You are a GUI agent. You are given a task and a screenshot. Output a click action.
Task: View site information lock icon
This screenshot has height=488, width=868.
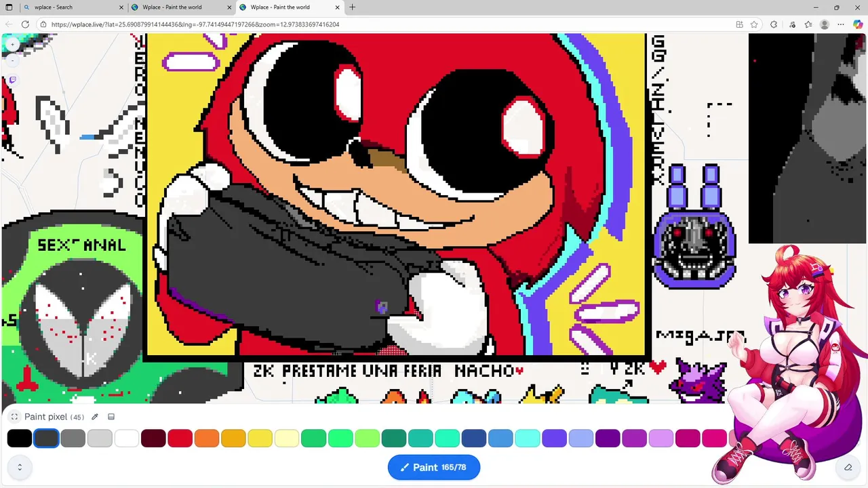(x=43, y=24)
